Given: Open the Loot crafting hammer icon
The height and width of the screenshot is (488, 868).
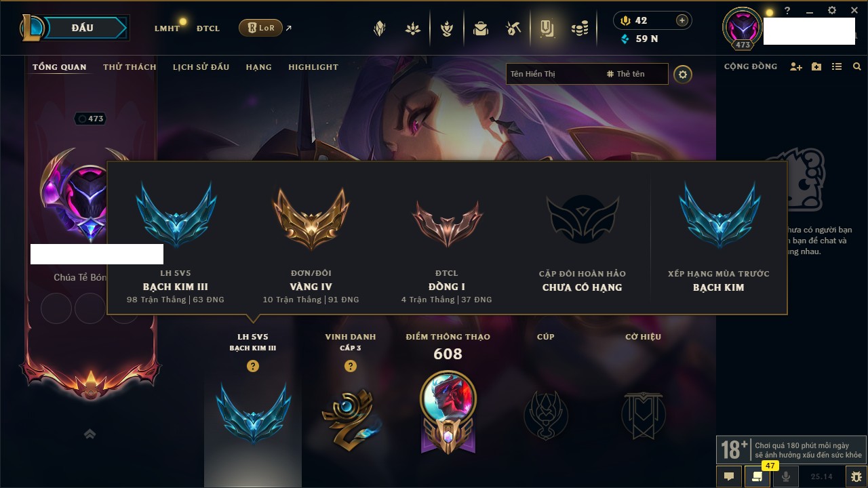Looking at the screenshot, I should point(513,28).
